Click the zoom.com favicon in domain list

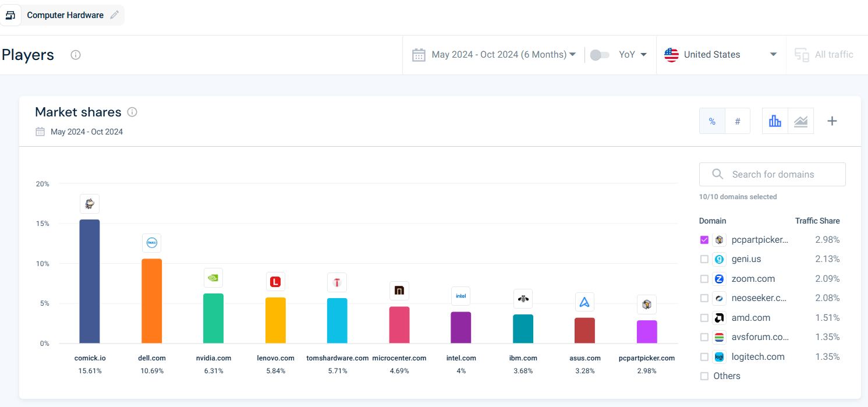click(720, 279)
